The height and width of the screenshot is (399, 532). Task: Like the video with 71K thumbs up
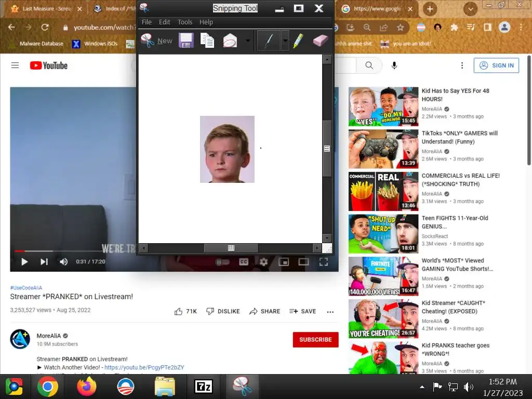[x=185, y=312]
